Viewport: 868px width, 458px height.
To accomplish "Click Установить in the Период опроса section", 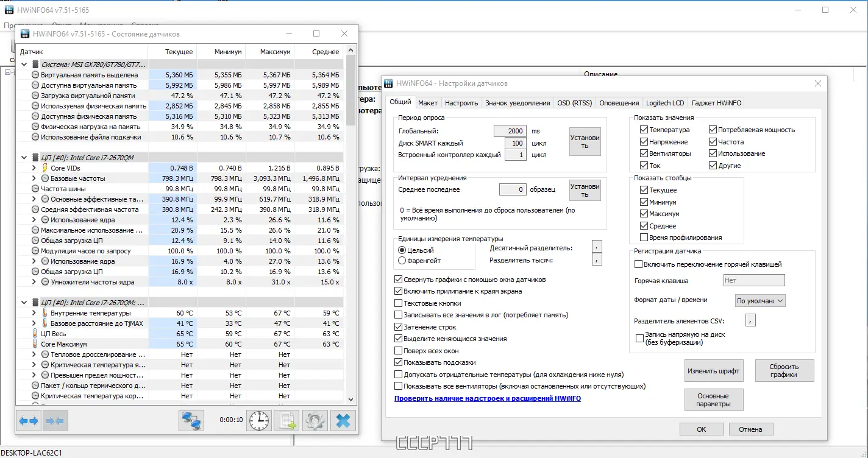I will (x=585, y=142).
